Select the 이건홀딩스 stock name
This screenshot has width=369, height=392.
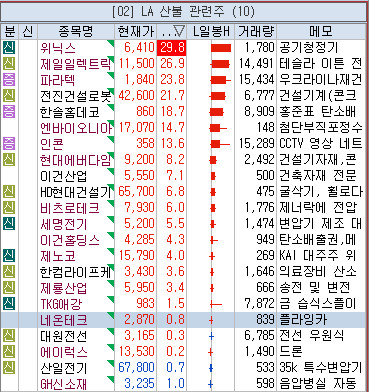[69, 240]
